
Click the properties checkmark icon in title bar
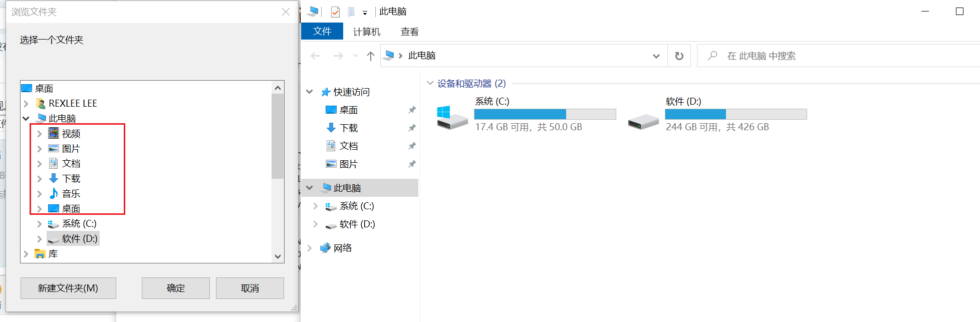(x=335, y=12)
